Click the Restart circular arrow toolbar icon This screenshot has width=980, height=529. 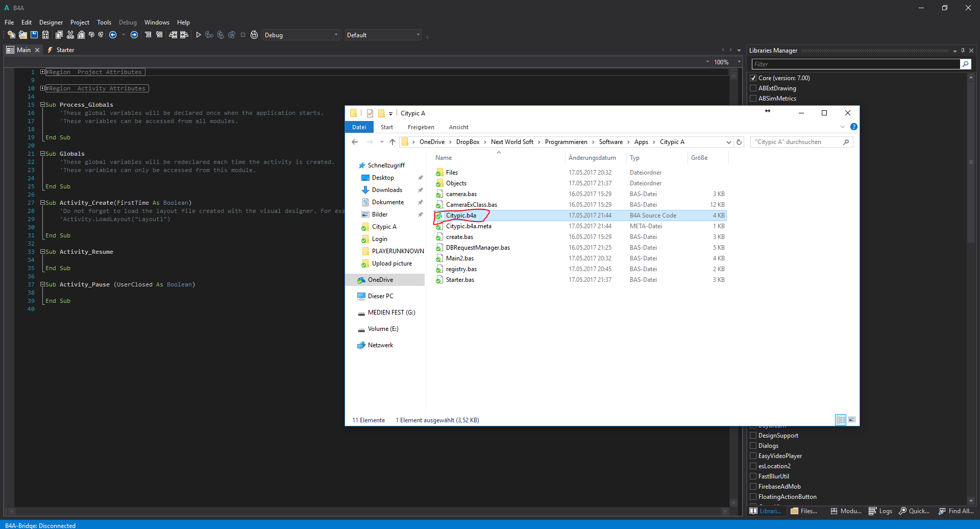click(254, 35)
